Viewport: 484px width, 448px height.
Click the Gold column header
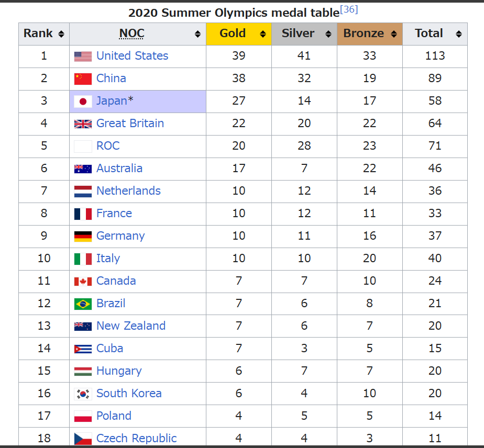233,33
